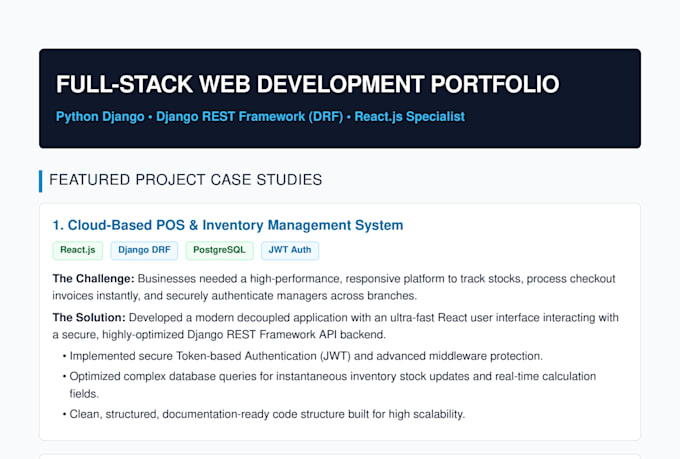Click the solution description paragraph
Screen dimensions: 680x459
[x=336, y=326]
